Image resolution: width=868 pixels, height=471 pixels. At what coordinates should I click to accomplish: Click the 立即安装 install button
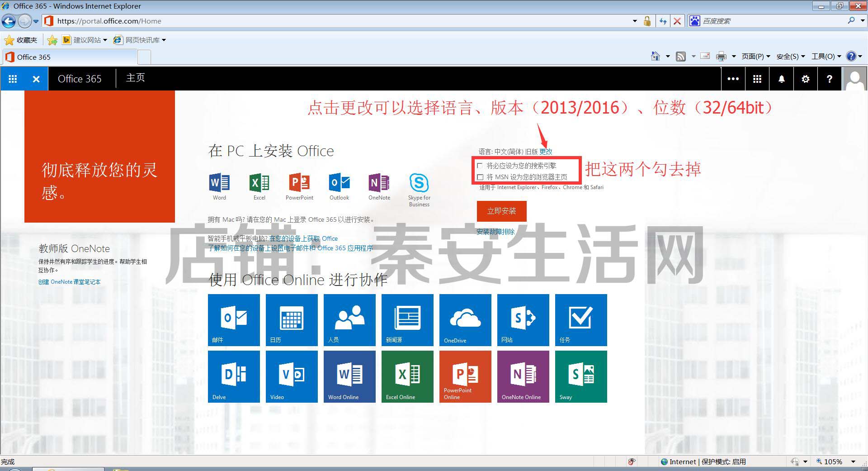501,211
